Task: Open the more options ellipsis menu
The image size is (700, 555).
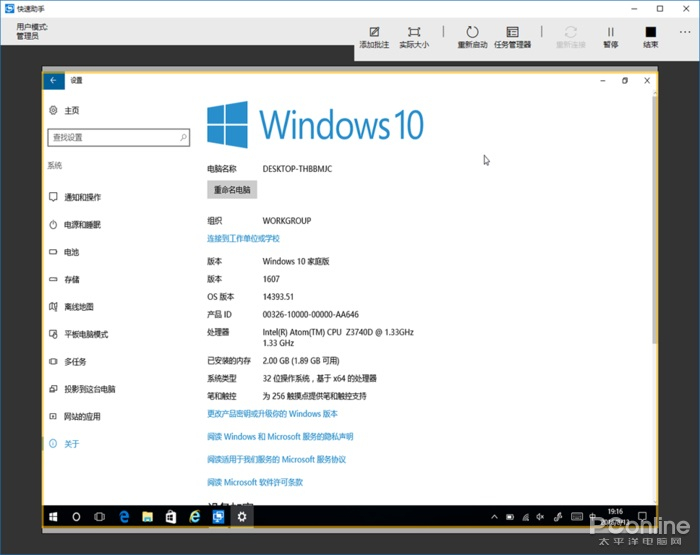Action: [x=685, y=33]
